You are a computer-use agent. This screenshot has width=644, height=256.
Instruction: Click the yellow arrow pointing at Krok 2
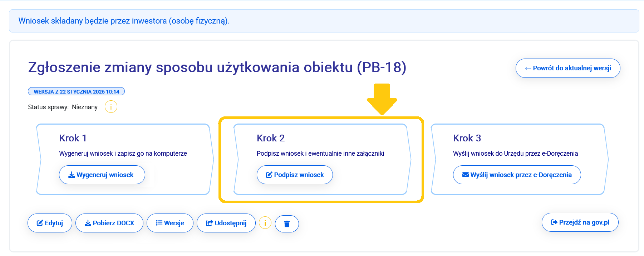[382, 99]
